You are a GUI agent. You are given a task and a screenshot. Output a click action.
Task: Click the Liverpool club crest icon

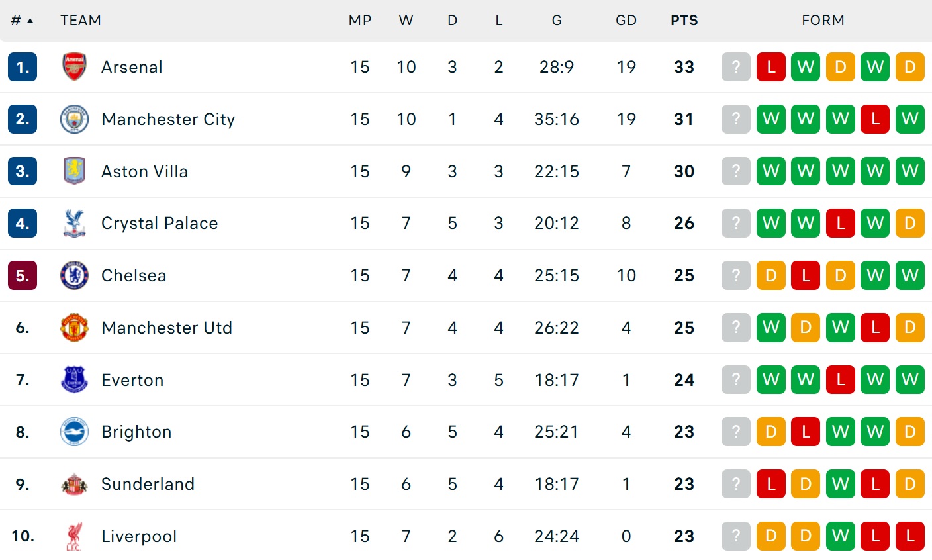74,536
